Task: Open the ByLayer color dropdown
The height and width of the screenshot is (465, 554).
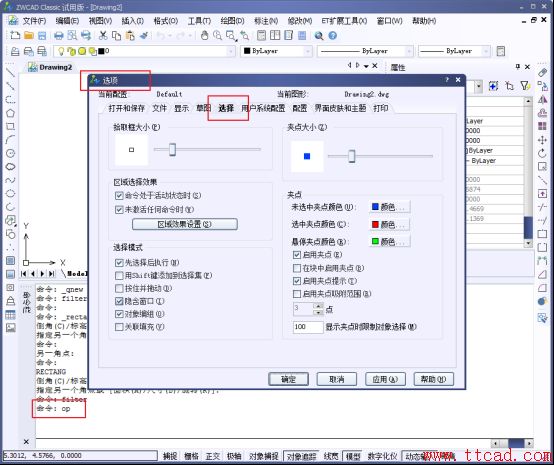Action: click(x=276, y=51)
